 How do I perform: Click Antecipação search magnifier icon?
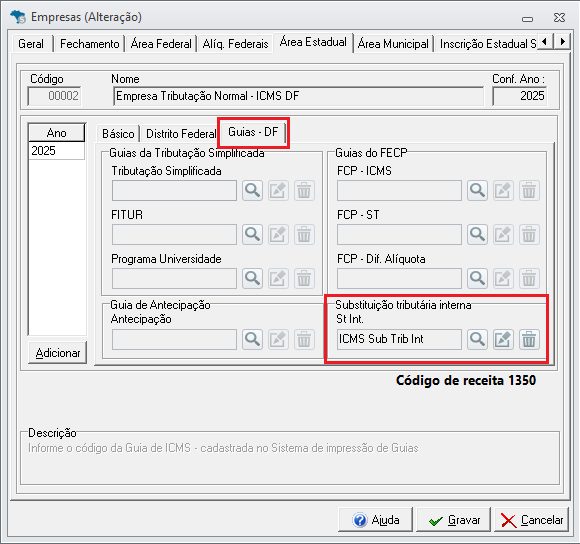pyautogui.click(x=252, y=339)
